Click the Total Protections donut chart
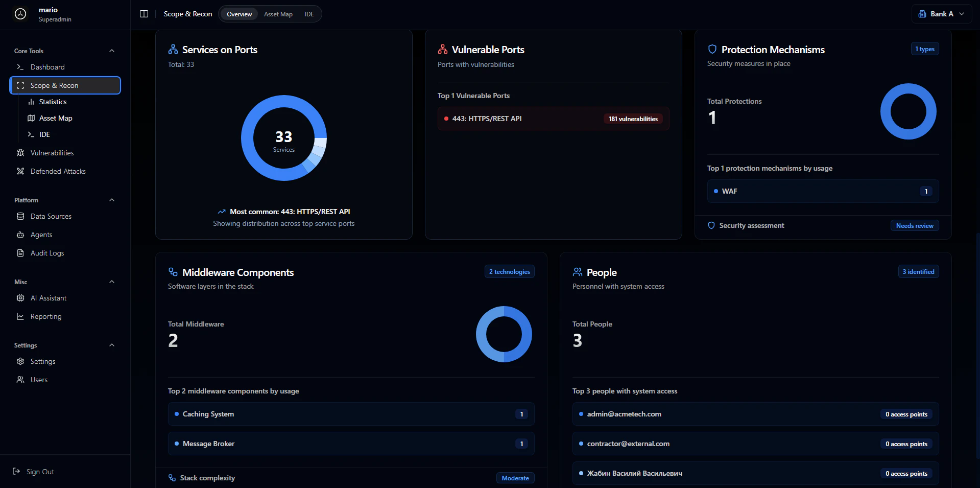 (908, 111)
